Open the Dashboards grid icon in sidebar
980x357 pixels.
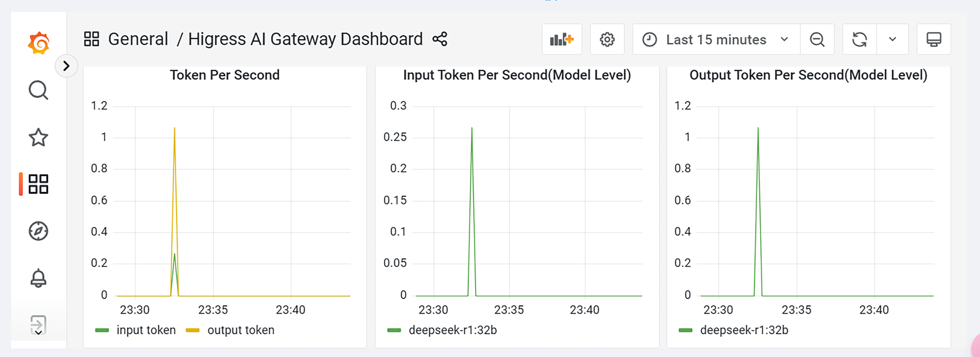point(39,184)
